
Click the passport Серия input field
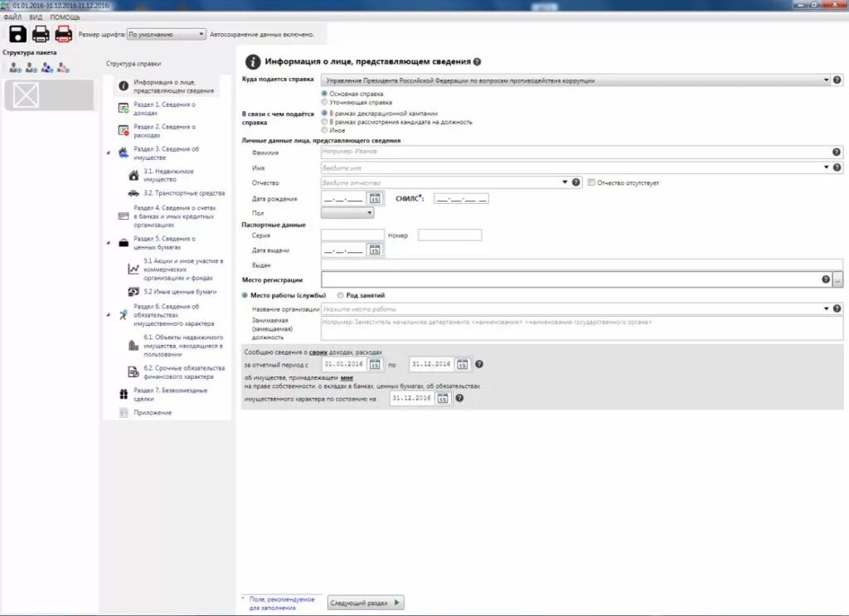(x=352, y=235)
